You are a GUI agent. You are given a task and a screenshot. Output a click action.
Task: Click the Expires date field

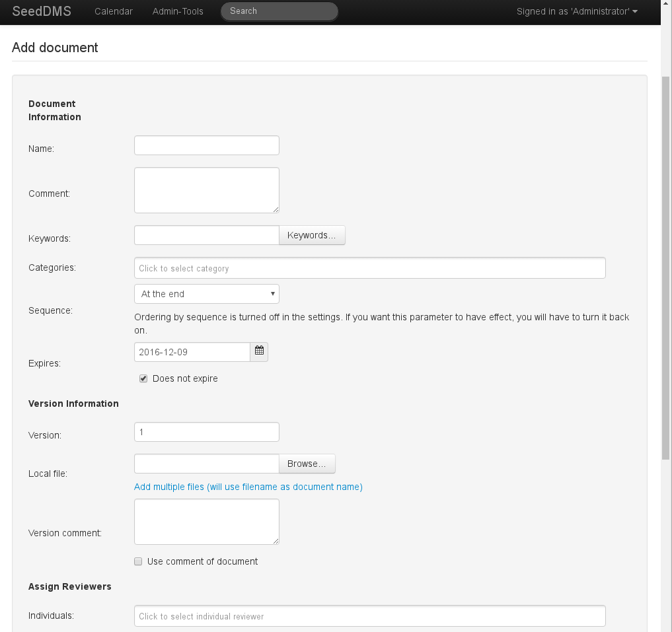pos(192,352)
